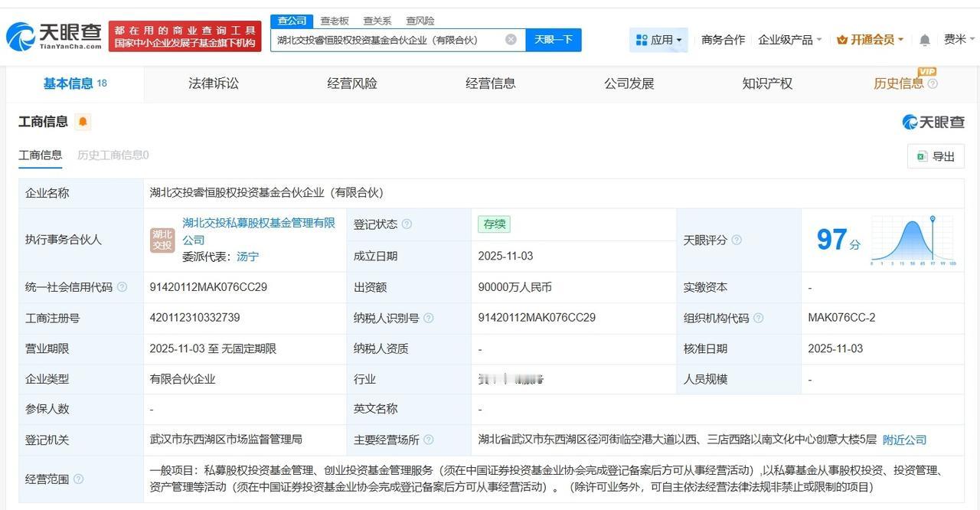This screenshot has height=510, width=980.
Task: Select the 历史工商信息0 sub-tab
Action: [113, 155]
